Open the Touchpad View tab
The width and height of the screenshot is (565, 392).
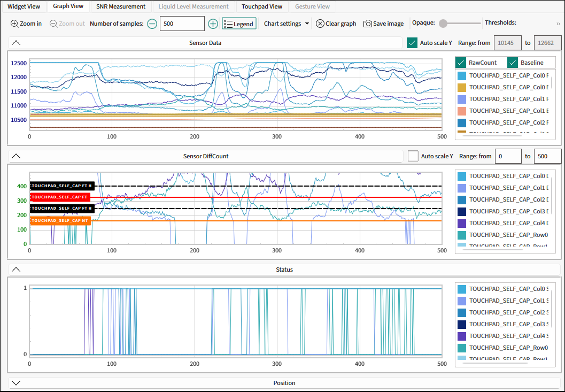tap(262, 6)
